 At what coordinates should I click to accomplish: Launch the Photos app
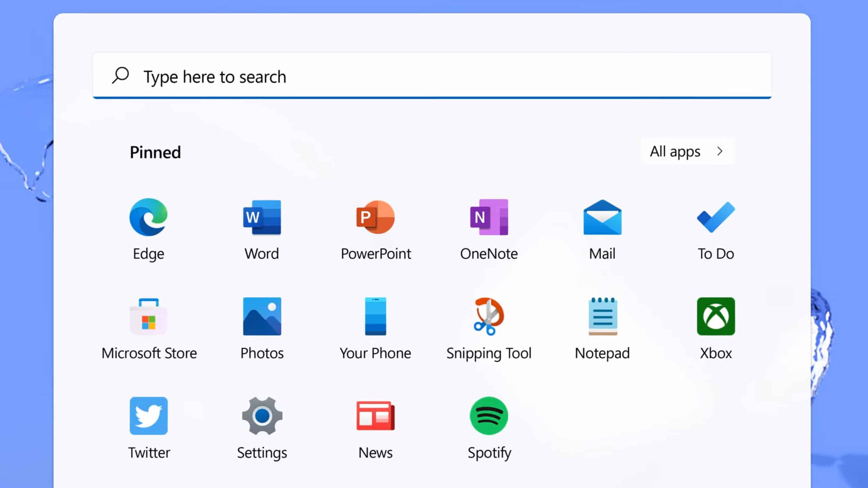click(262, 317)
